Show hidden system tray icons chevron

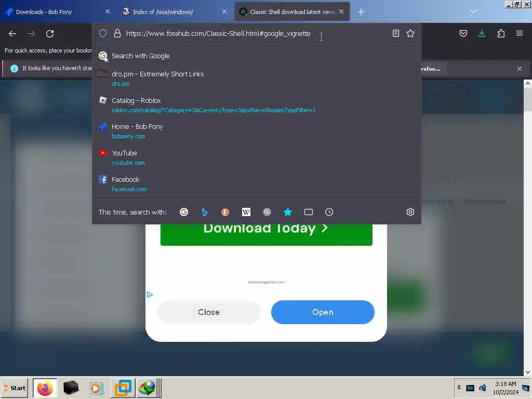point(459,388)
